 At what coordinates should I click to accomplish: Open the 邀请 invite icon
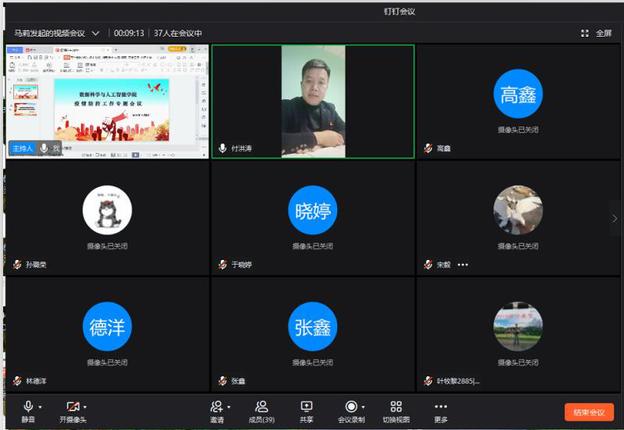click(x=216, y=407)
